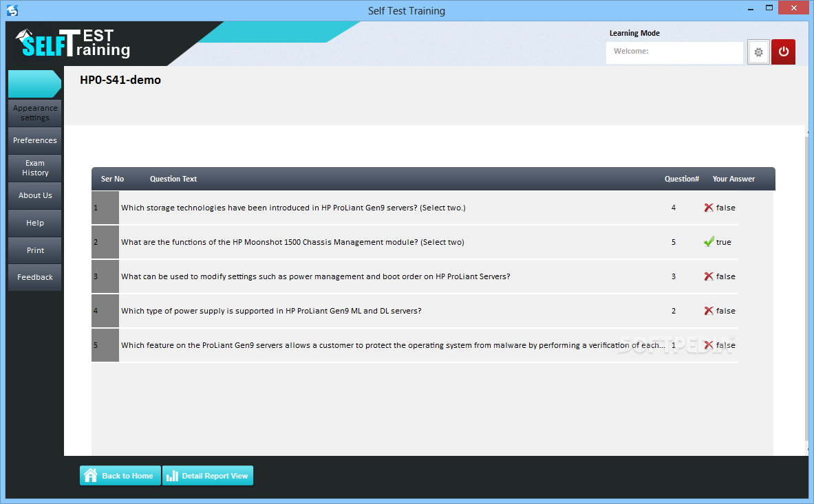Open Detail Report View
The width and height of the screenshot is (814, 504).
coord(208,476)
